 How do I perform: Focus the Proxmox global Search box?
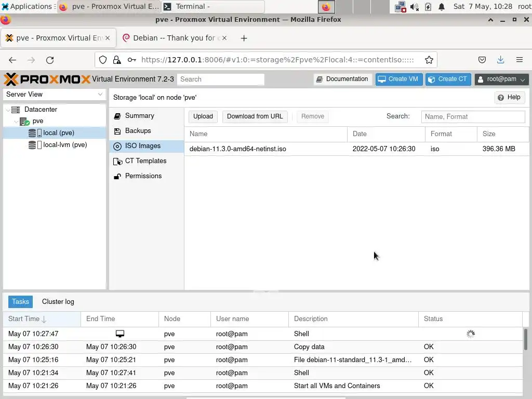point(220,79)
